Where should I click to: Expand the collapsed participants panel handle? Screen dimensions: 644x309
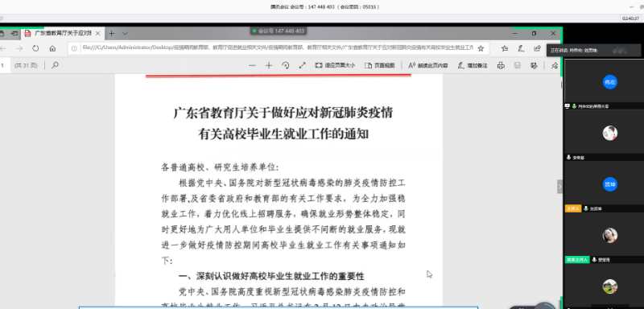[559, 187]
